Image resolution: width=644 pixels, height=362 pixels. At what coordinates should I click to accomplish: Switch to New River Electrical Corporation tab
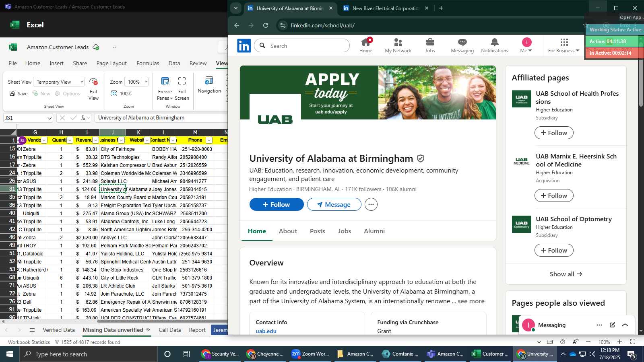pos(385,8)
